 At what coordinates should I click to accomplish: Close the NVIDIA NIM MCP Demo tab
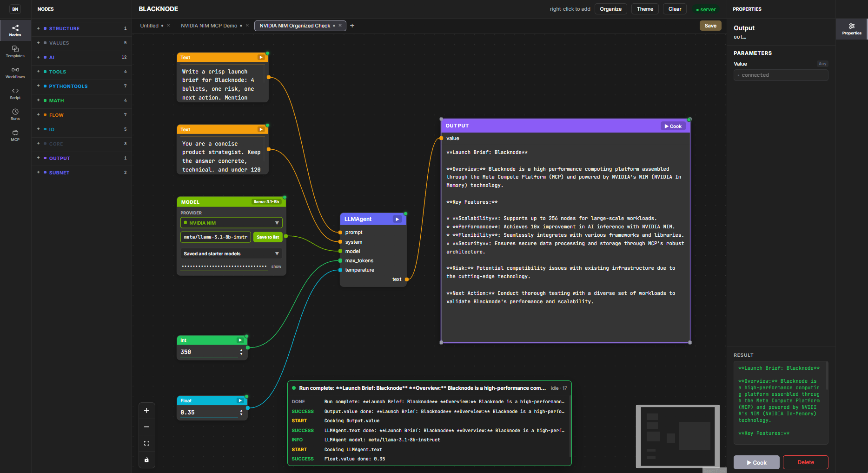click(x=247, y=26)
